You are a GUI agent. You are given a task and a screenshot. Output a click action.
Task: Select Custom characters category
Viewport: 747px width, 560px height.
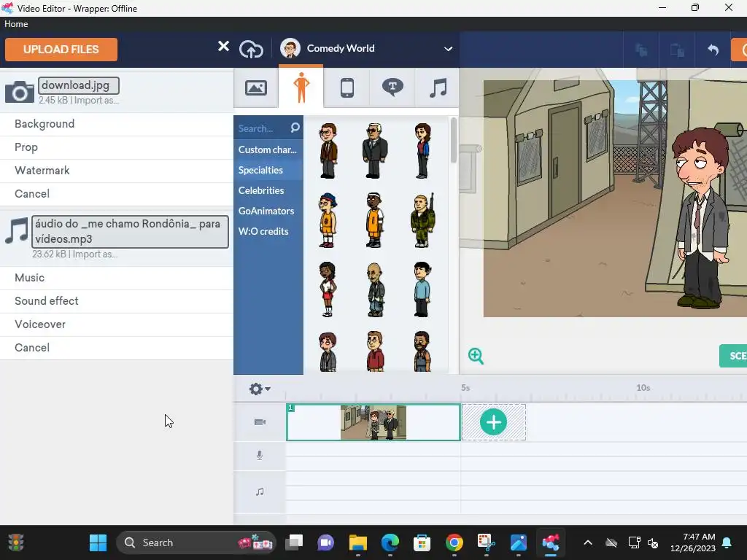pos(268,149)
